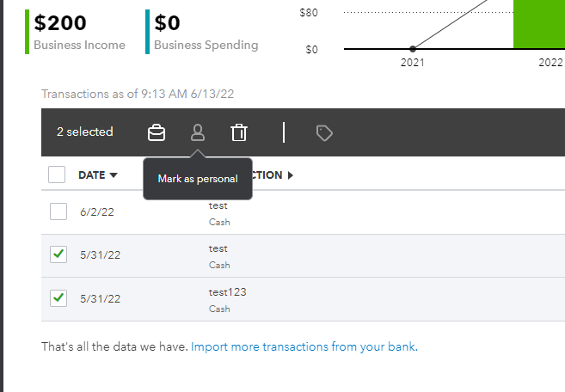Uncheck the test123 transaction checkbox
The height and width of the screenshot is (392, 565).
pyautogui.click(x=58, y=297)
